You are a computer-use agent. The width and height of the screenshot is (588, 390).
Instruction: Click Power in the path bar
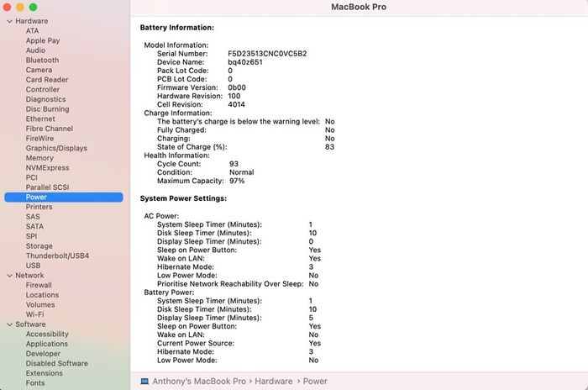(x=315, y=382)
